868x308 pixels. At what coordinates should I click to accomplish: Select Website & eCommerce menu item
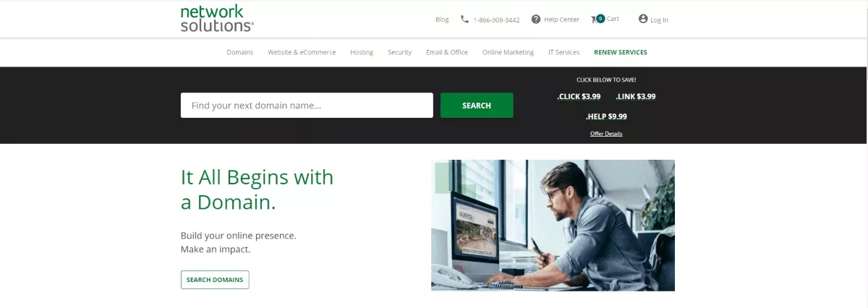(x=302, y=52)
